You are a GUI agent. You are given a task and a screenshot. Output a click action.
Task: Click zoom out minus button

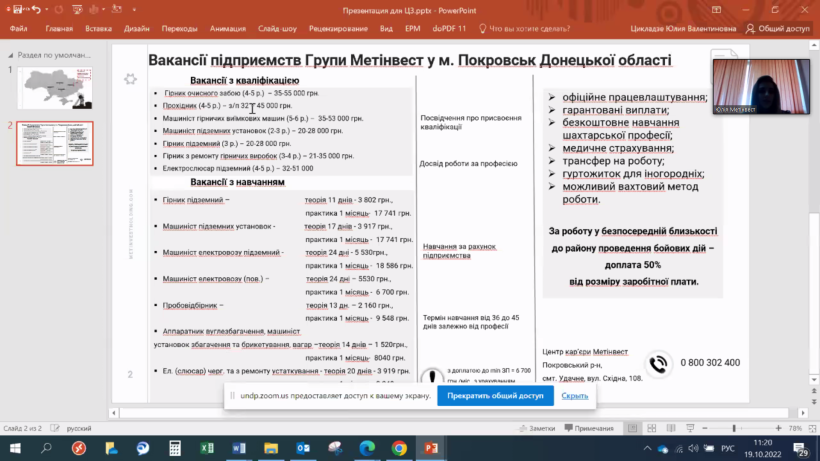click(x=705, y=429)
